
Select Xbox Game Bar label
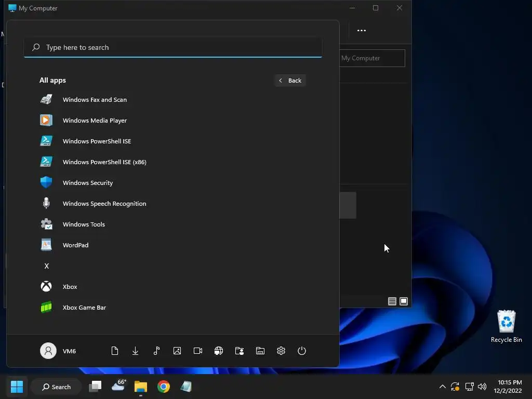tap(84, 308)
